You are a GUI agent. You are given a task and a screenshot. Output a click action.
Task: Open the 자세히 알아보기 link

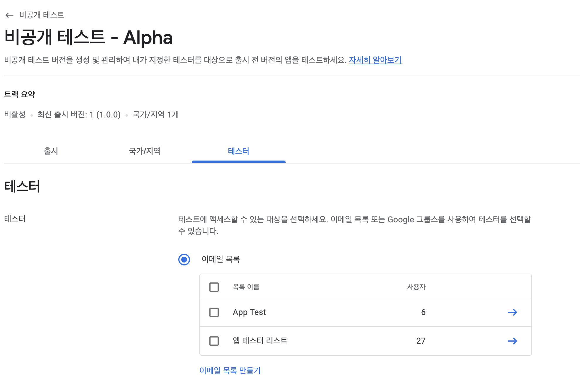(375, 60)
